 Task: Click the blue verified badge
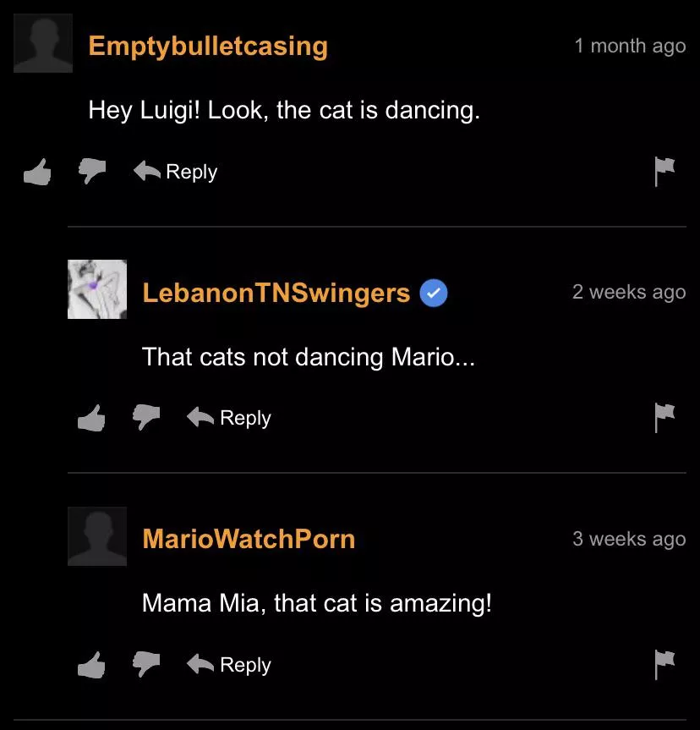(x=434, y=293)
